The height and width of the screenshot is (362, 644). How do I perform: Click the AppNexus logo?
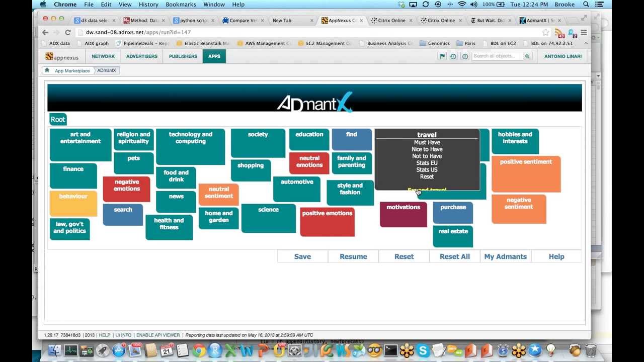click(x=62, y=56)
